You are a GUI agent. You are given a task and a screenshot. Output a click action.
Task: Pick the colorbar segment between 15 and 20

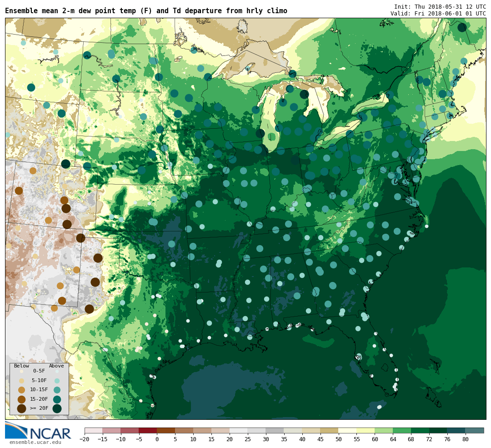pyautogui.click(x=221, y=430)
